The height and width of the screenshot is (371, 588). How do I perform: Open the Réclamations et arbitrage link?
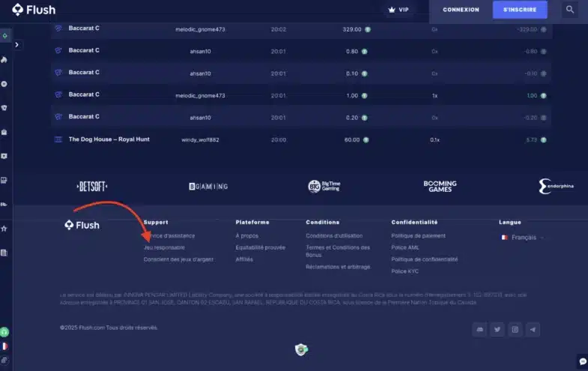(x=338, y=267)
